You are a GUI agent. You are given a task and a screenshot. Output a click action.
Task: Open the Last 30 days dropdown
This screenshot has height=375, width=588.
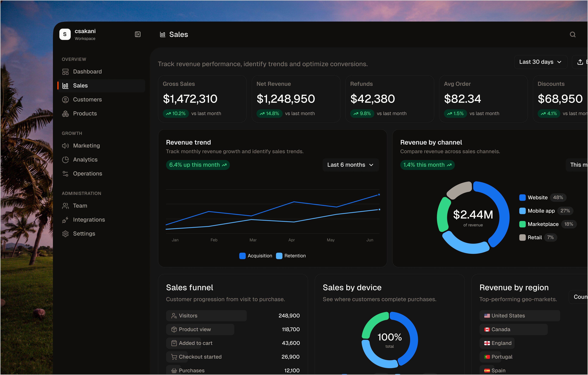pyautogui.click(x=541, y=62)
